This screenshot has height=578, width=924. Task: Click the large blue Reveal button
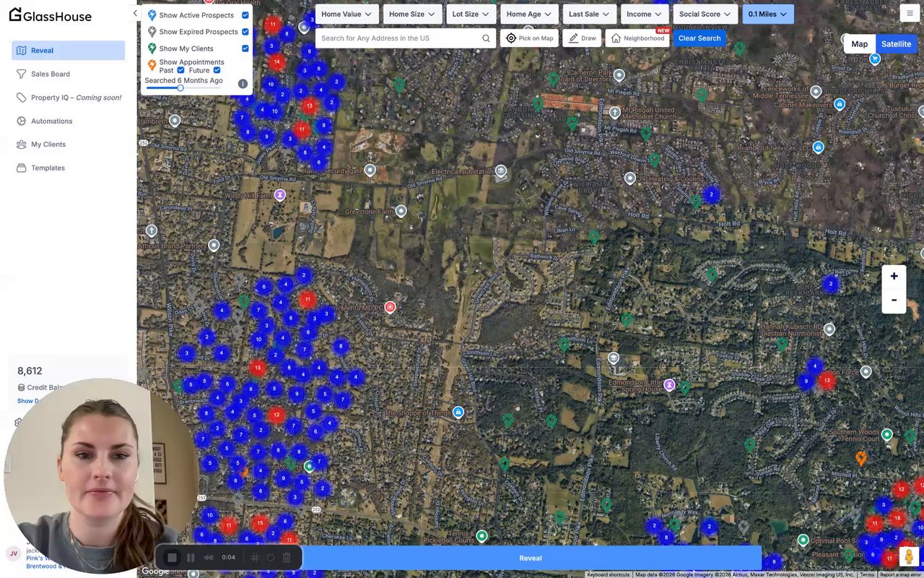(531, 558)
